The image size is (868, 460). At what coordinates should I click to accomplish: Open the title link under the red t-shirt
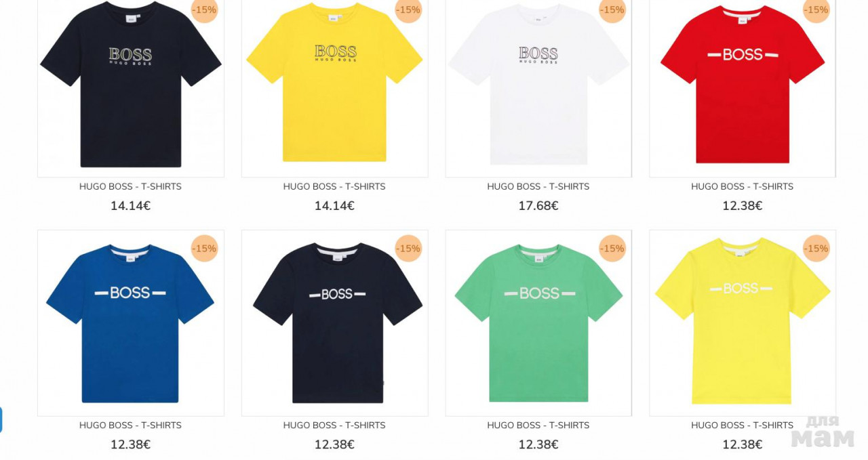pyautogui.click(x=742, y=186)
